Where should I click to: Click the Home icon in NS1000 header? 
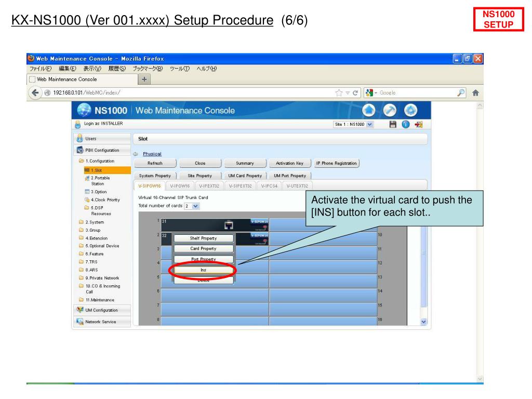click(x=369, y=110)
